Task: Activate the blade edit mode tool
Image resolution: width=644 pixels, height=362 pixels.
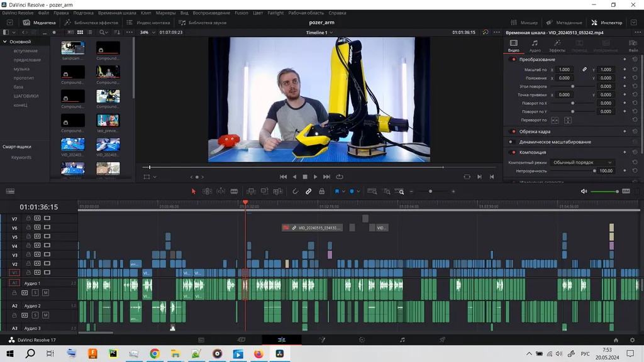Action: pos(234,191)
